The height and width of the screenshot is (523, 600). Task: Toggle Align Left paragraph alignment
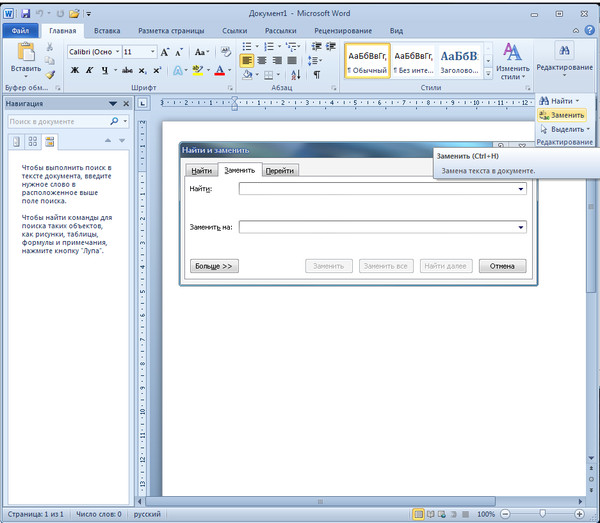pyautogui.click(x=247, y=60)
